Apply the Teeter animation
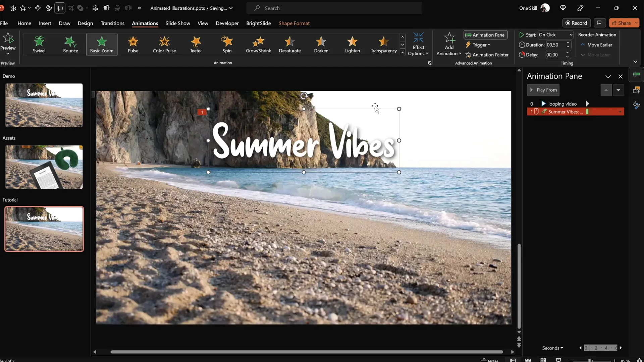Screen dimensions: 644x362 point(196,44)
